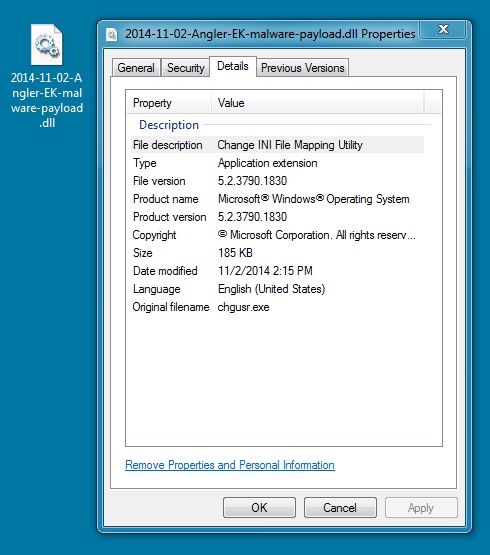Select the File description row

pos(277,145)
